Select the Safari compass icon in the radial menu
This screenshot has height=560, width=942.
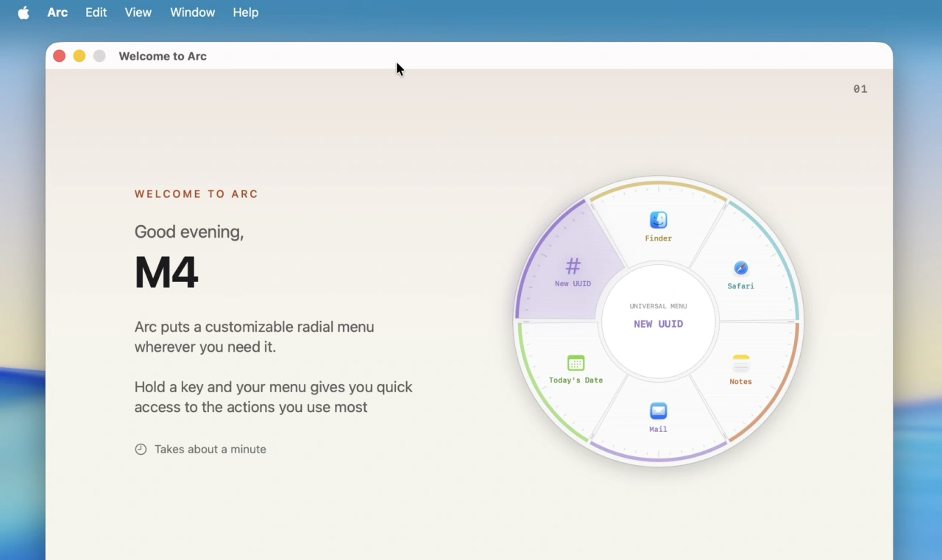pos(740,268)
